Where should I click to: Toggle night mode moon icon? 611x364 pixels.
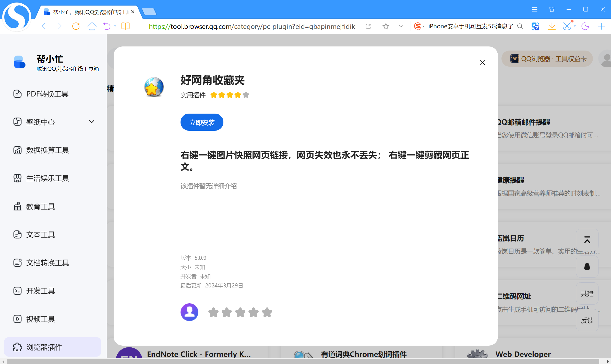(585, 26)
